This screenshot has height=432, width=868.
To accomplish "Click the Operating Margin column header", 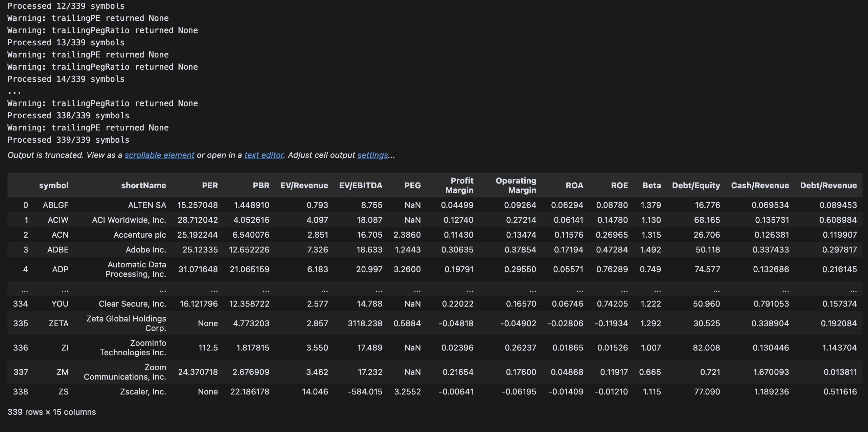I will (516, 185).
